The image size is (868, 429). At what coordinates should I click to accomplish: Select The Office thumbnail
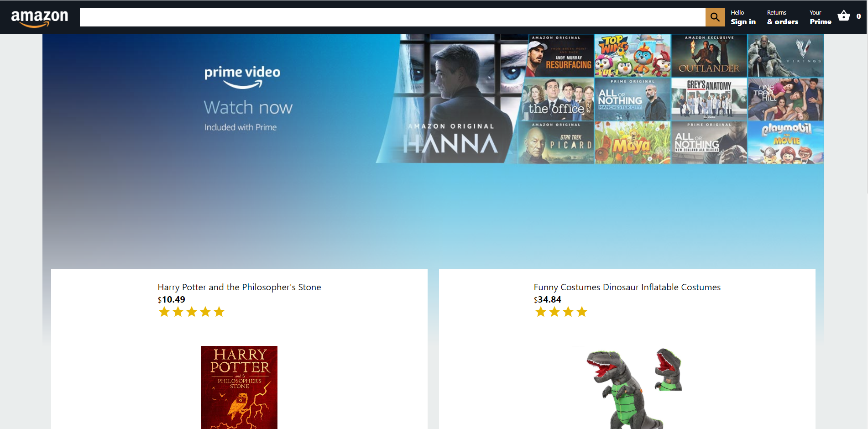pos(557,99)
